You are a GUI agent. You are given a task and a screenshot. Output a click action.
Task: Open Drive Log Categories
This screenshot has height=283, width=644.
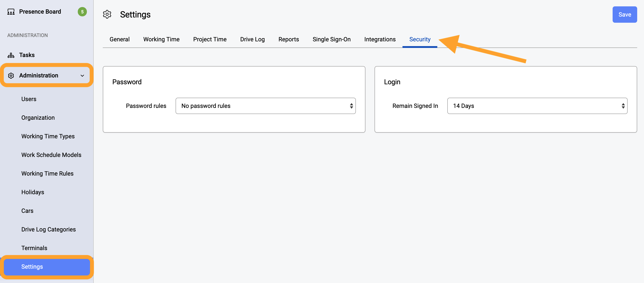pyautogui.click(x=48, y=230)
